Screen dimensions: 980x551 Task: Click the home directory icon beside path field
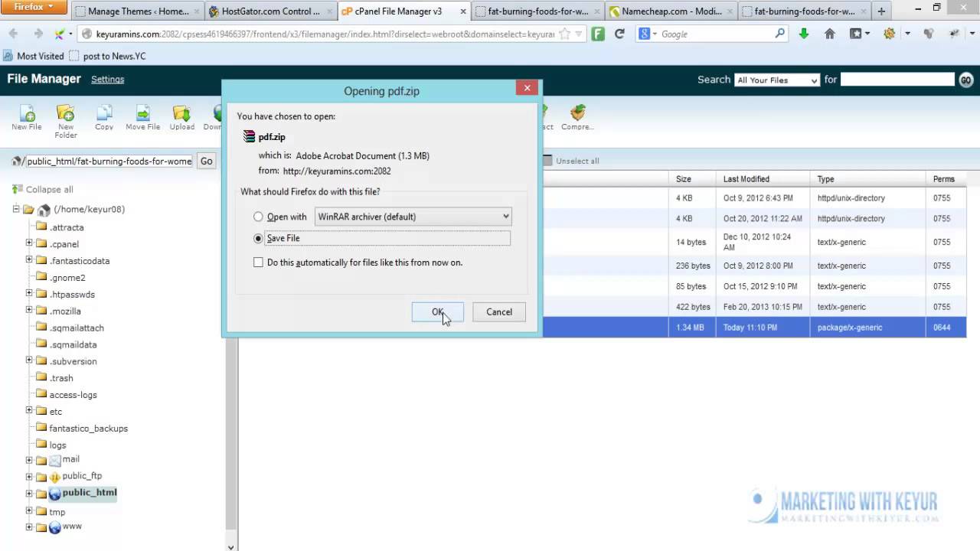tap(18, 161)
